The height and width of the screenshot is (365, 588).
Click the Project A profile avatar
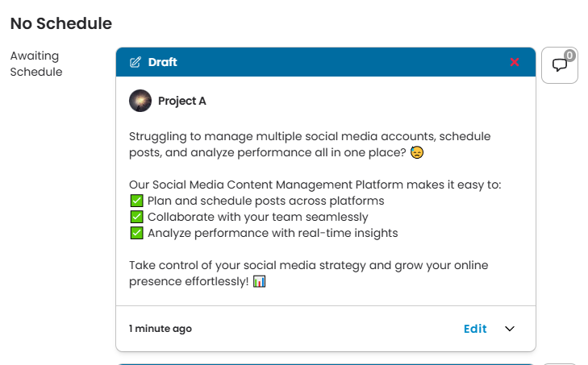pos(140,101)
